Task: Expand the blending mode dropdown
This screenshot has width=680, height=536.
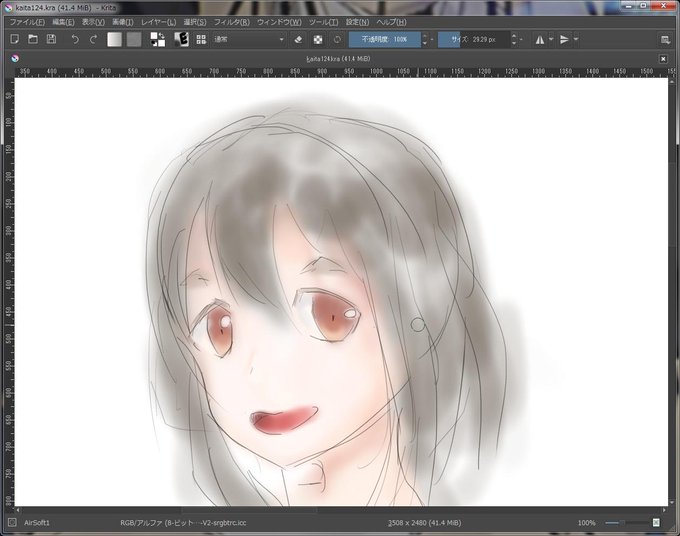Action: (249, 39)
